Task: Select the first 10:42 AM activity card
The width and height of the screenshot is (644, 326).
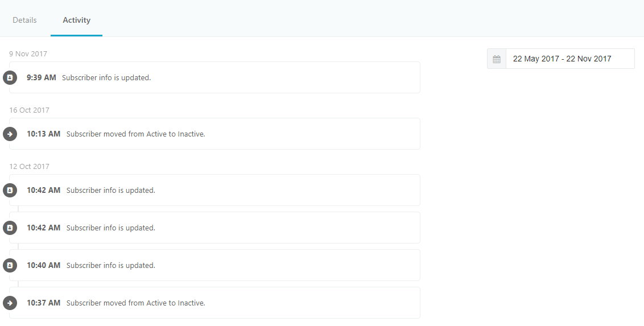Action: [215, 190]
